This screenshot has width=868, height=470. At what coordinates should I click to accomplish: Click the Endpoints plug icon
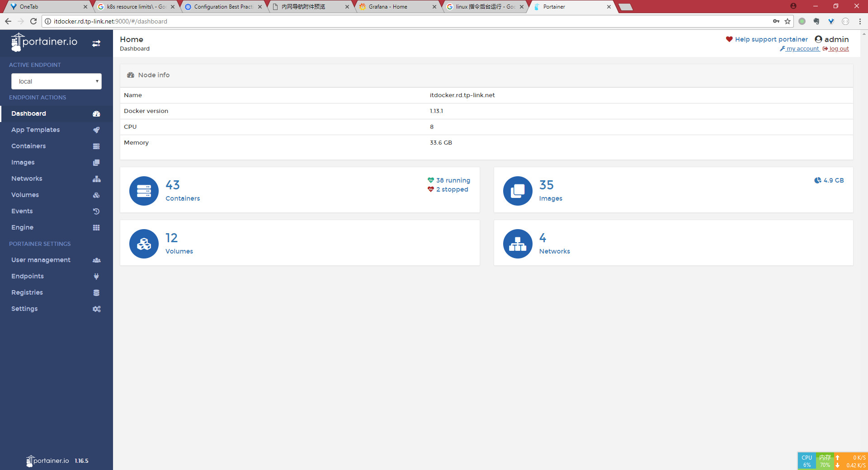pos(96,277)
